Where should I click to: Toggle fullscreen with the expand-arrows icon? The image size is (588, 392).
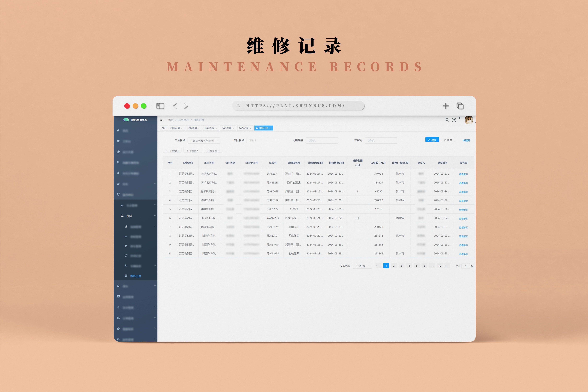click(454, 120)
